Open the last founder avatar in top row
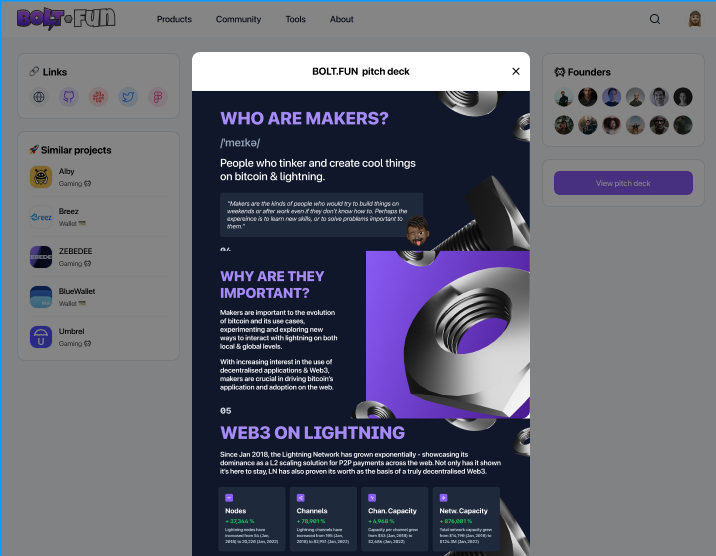716x556 pixels. pos(683,97)
